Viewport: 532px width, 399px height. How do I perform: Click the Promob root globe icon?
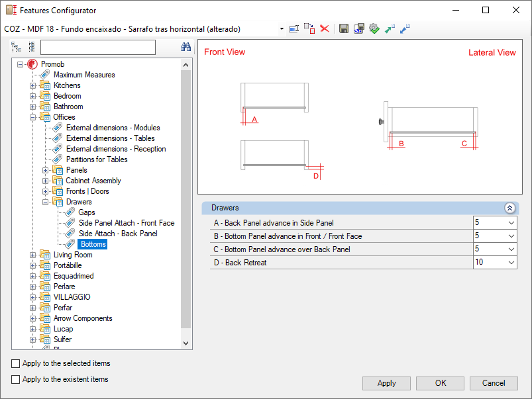pos(32,64)
